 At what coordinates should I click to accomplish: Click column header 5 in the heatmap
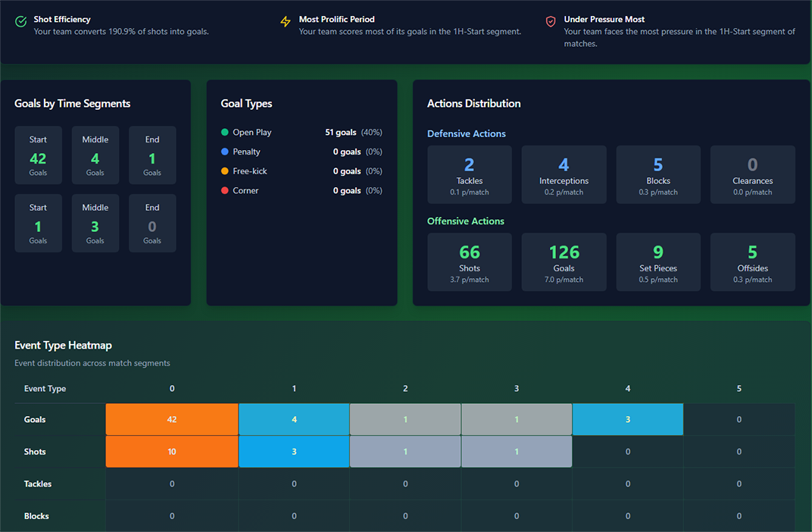(x=739, y=388)
